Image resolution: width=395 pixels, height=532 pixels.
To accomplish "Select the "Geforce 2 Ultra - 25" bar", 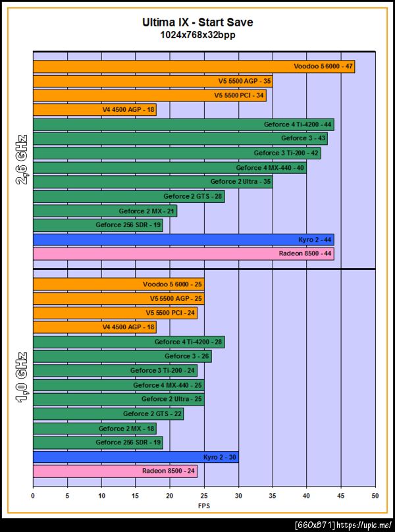I will [x=118, y=400].
